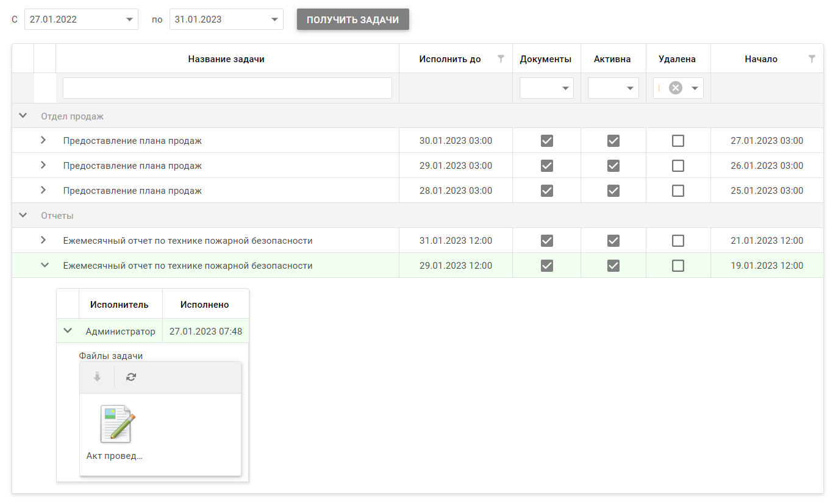Image resolution: width=833 pixels, height=504 pixels.
Task: Open the start date picker 27.01.2022
Action: (129, 20)
